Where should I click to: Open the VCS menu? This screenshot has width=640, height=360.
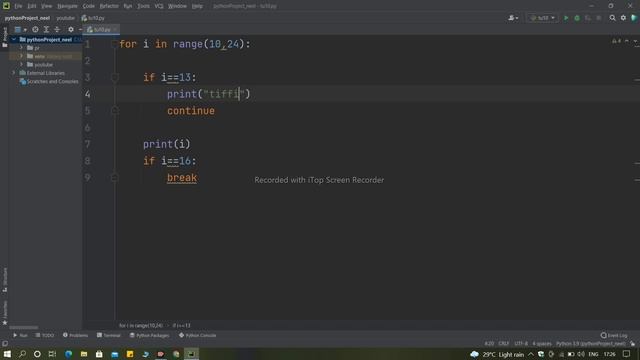click(x=159, y=6)
